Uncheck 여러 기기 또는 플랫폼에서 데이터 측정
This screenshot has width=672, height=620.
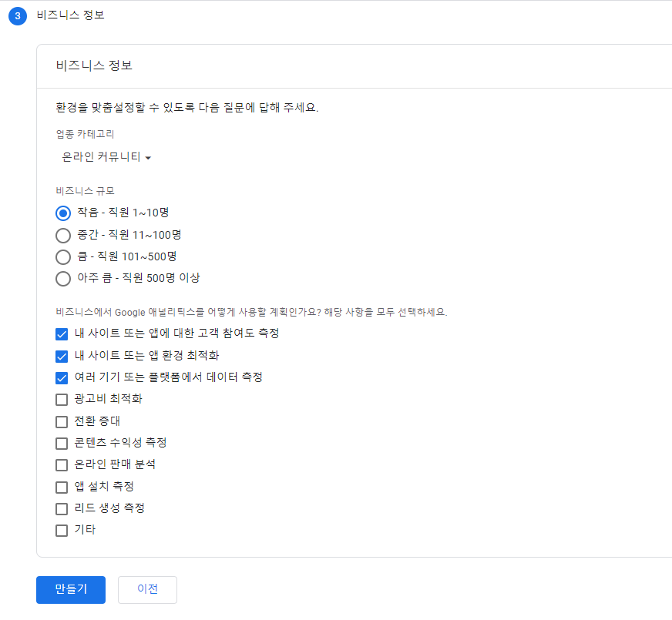pos(61,377)
